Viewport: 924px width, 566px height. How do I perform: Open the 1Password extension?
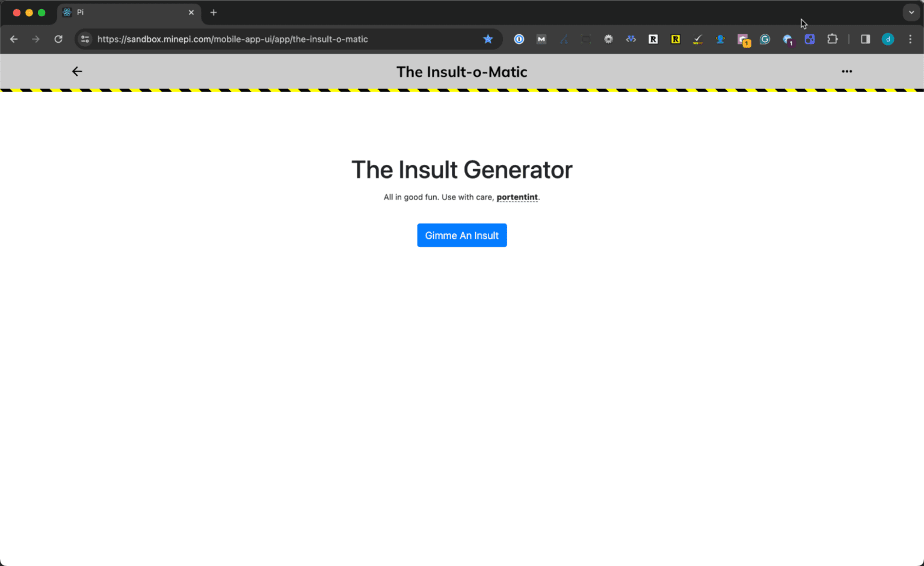pos(519,39)
